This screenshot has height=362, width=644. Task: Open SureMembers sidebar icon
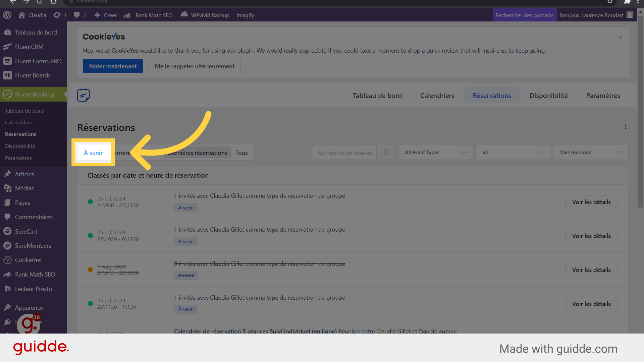click(x=7, y=246)
